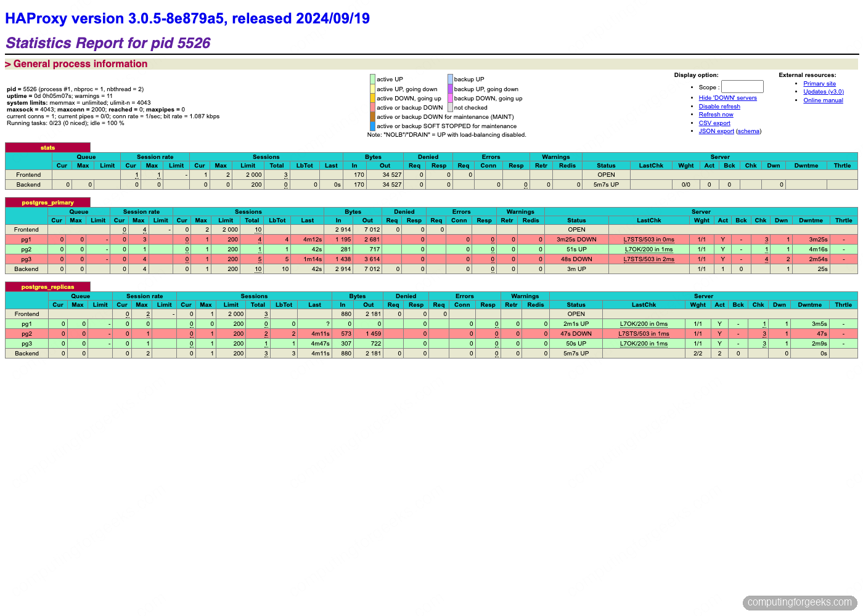Click '1m14s' Last session cell
This screenshot has height=616, width=863.
tap(308, 259)
